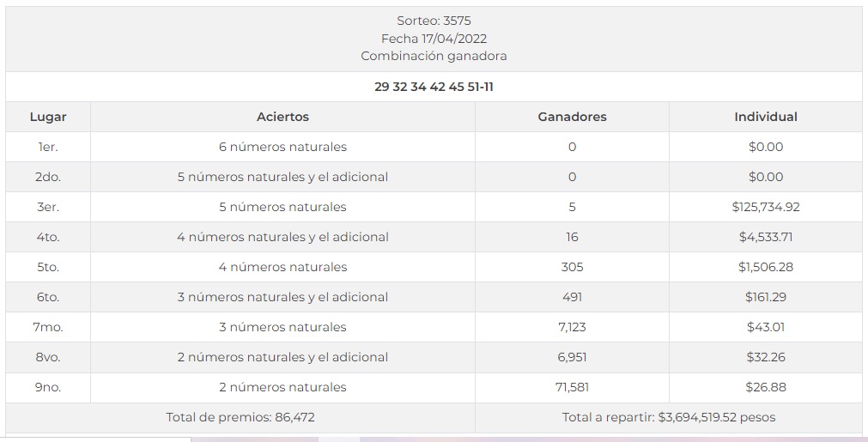868x442 pixels.
Task: Click the 6 números naturales cell
Action: coord(282,147)
